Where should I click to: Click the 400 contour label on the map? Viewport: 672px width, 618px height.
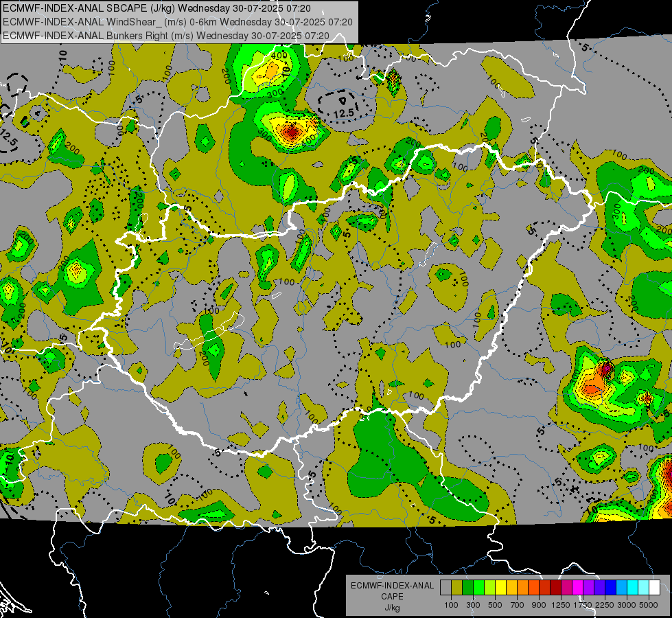click(279, 56)
